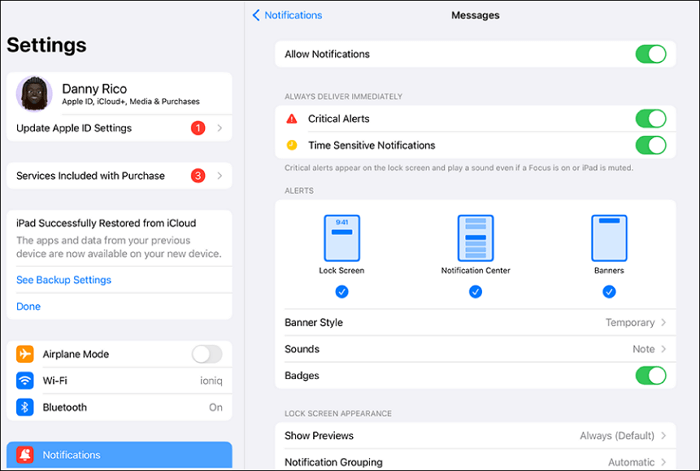This screenshot has width=700, height=471.
Task: Open Services Included with Purchase row
Action: tap(120, 176)
